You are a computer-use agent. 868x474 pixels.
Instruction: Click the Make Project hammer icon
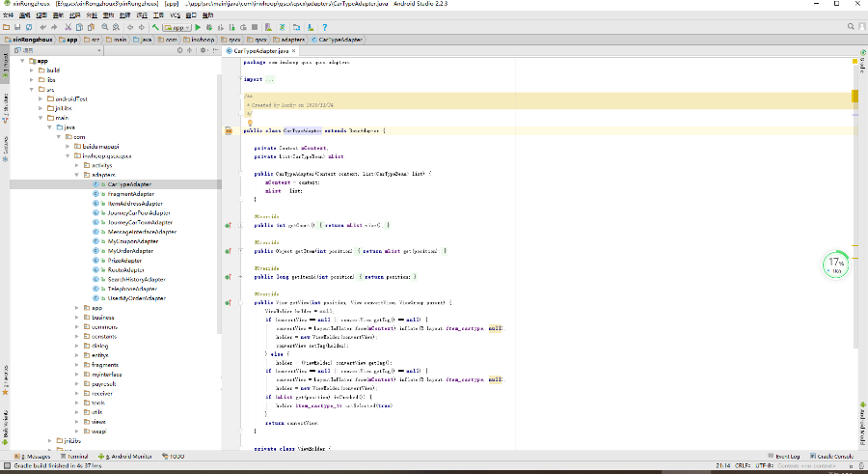(155, 28)
